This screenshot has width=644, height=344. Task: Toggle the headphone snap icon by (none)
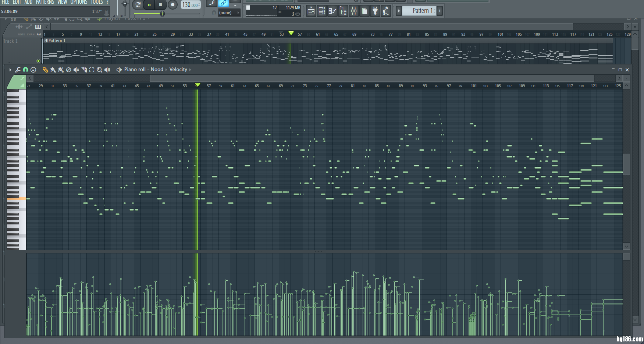click(x=214, y=13)
